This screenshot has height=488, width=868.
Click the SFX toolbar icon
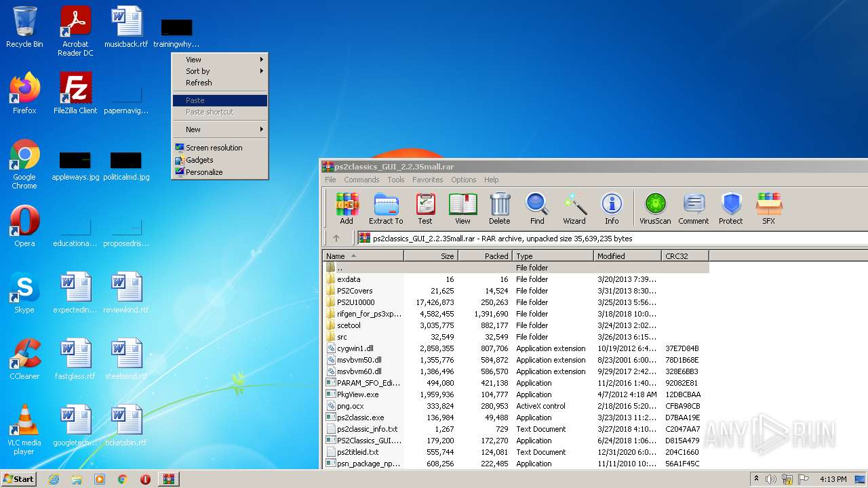(768, 209)
